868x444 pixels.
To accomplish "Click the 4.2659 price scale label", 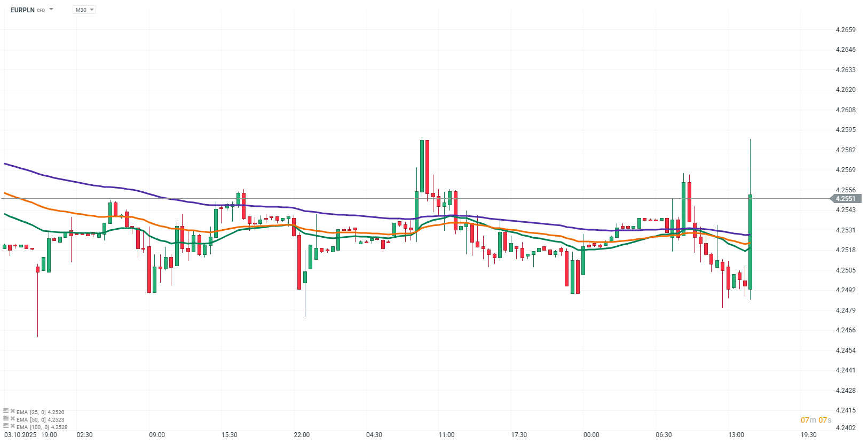I will pos(846,30).
